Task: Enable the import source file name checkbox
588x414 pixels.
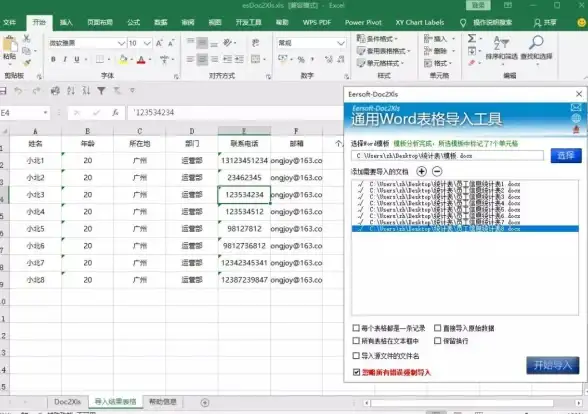Action: [x=356, y=356]
